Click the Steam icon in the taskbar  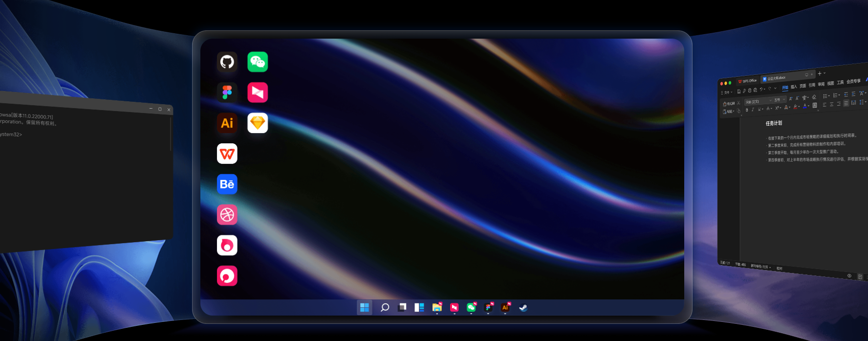[x=523, y=308]
